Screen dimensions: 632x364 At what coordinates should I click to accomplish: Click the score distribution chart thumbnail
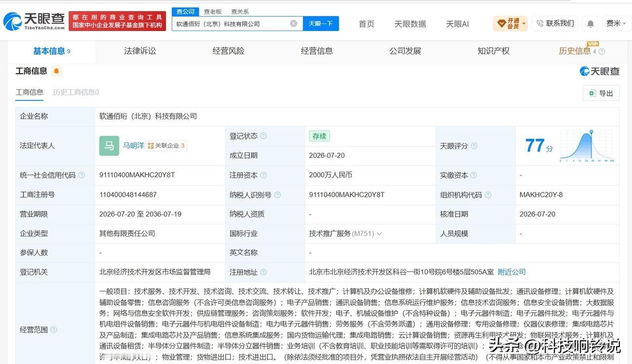588,146
